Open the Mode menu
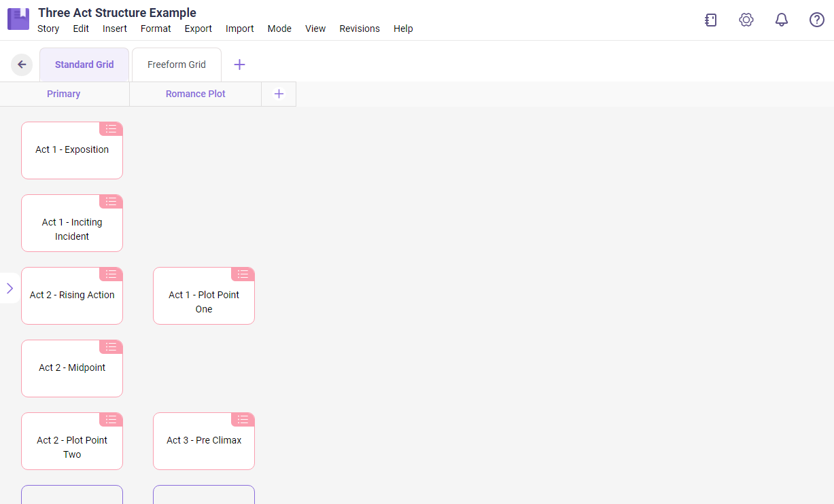834x504 pixels. click(279, 29)
